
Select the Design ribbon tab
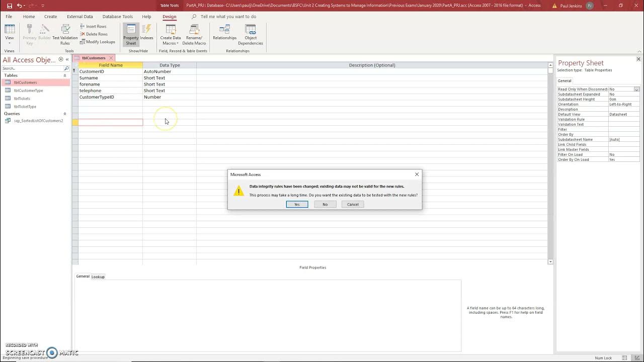[x=170, y=17]
